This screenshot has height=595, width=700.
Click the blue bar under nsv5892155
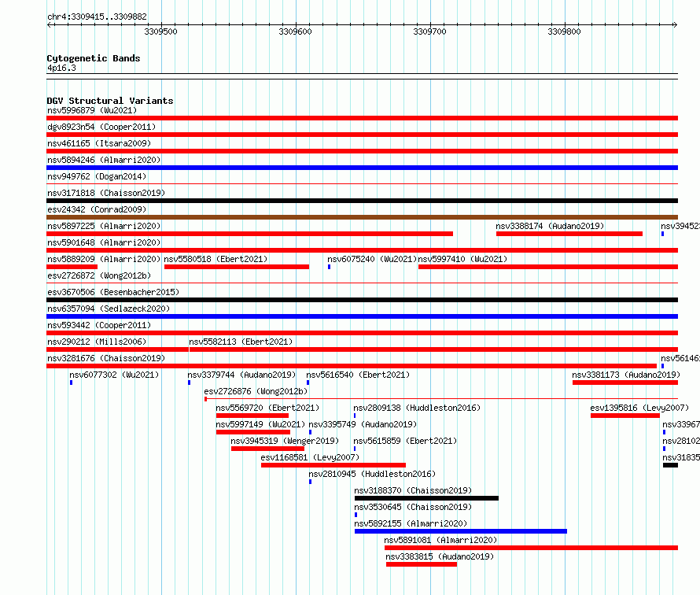point(461,531)
